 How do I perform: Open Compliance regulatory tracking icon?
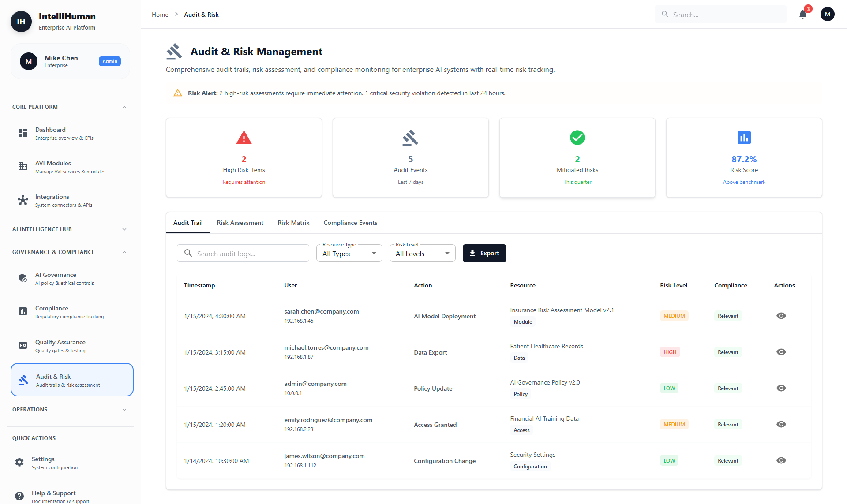point(22,311)
